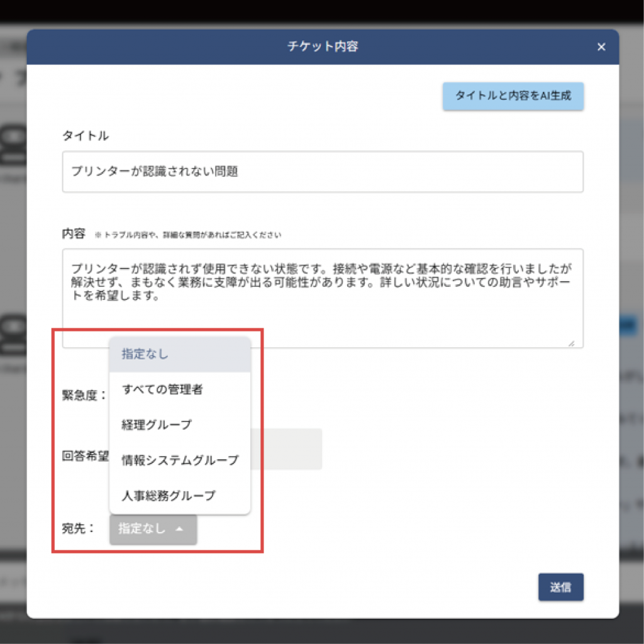Focus the タイトル text input field
This screenshot has height=644, width=644.
tap(323, 172)
